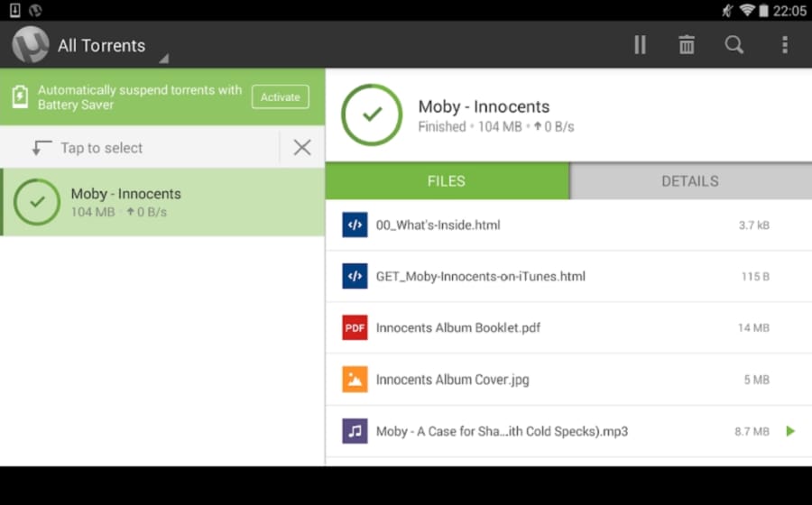This screenshot has height=505, width=812.
Task: Open the Moby - A Case for Shame mp3
Action: tap(568, 431)
